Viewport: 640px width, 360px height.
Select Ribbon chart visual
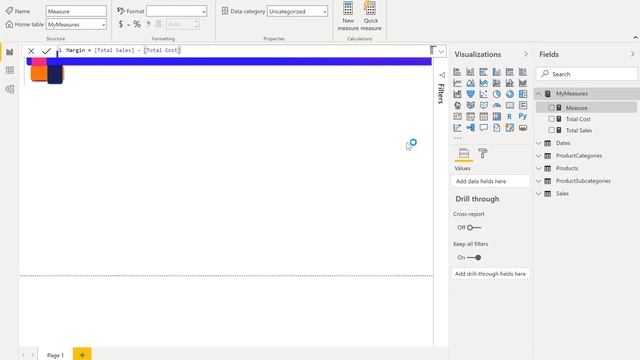[522, 83]
